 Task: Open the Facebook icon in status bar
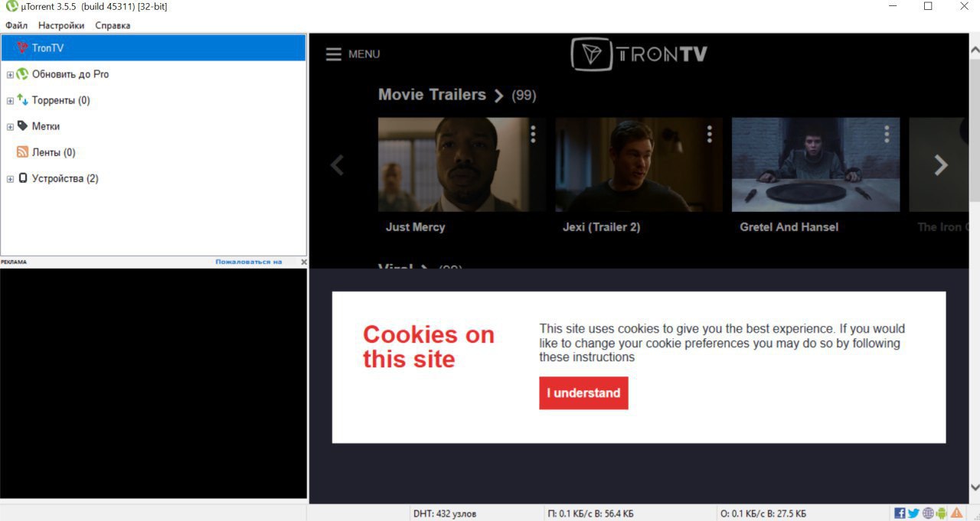tap(900, 513)
